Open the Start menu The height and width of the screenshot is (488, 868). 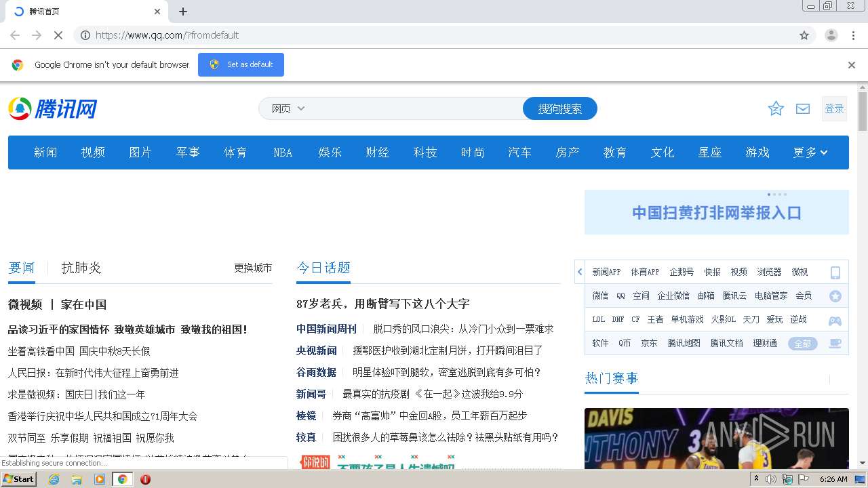[x=19, y=479]
